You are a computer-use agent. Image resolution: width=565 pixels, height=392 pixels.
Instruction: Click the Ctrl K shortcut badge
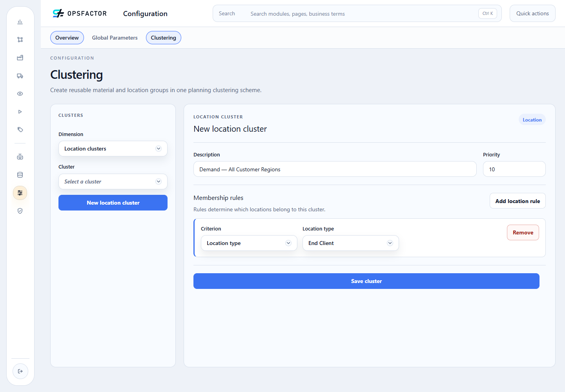(488, 13)
